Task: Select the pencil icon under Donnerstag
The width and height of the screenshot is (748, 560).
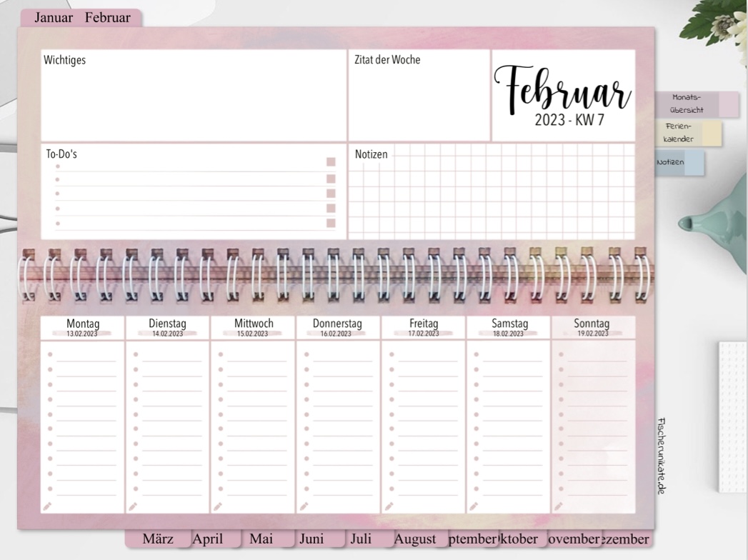Action: point(304,506)
